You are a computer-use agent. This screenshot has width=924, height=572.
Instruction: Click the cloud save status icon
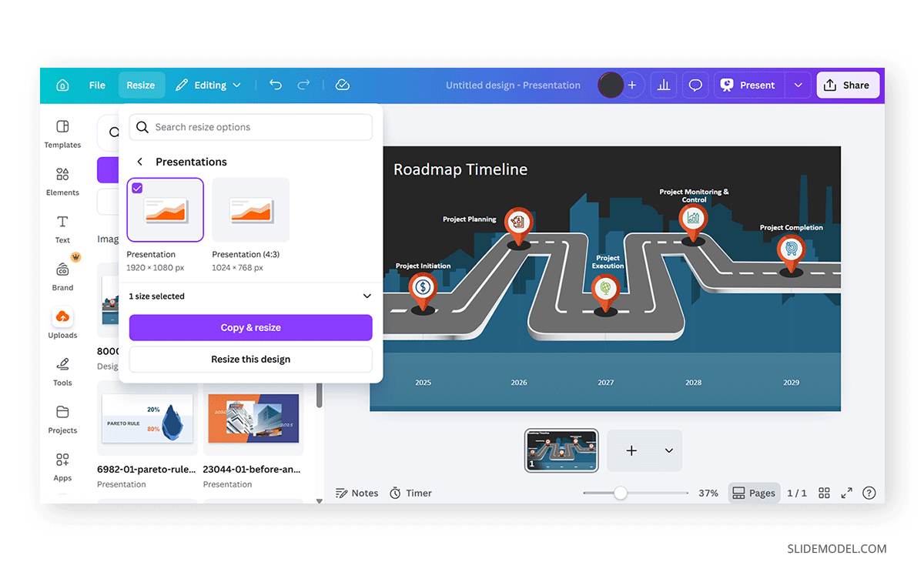(x=343, y=85)
